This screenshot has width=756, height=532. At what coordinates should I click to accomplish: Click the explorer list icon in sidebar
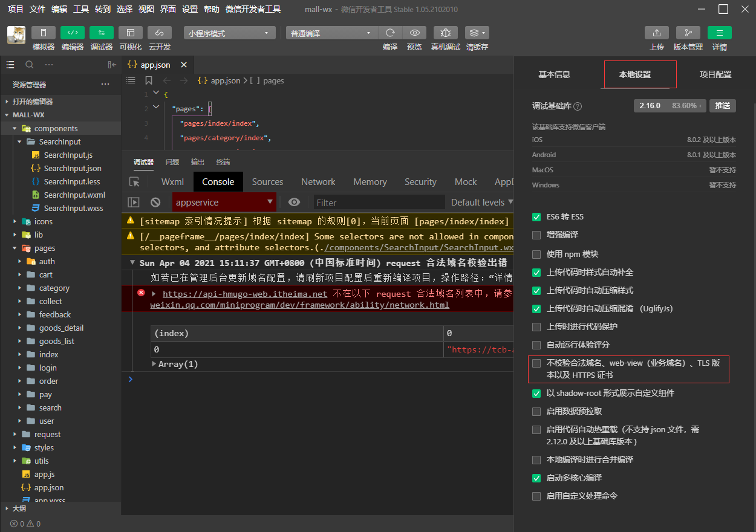10,65
